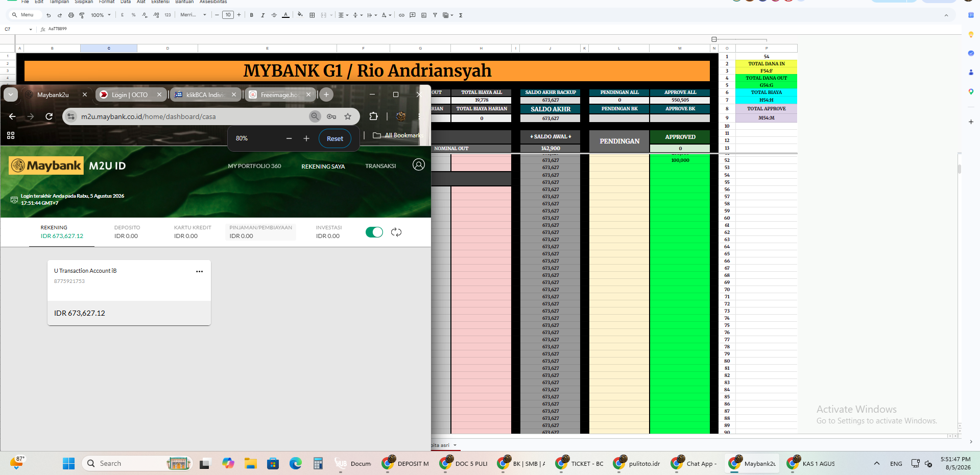This screenshot has width=980, height=475.
Task: Click the font size field showing 10
Action: 228,15
